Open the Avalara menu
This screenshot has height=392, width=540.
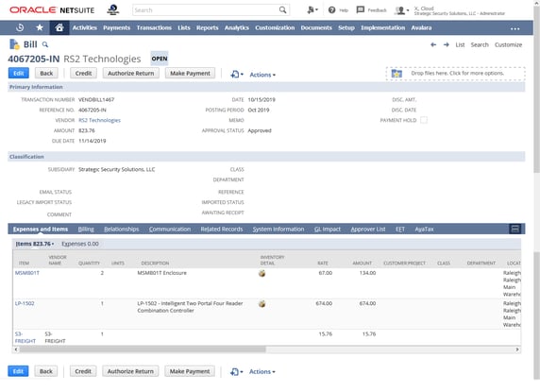click(421, 28)
